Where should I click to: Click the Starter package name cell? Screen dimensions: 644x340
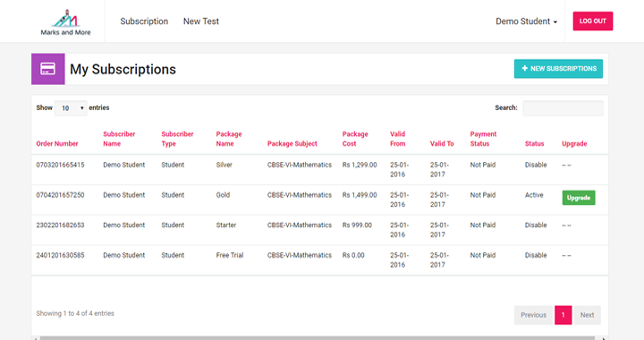(226, 225)
